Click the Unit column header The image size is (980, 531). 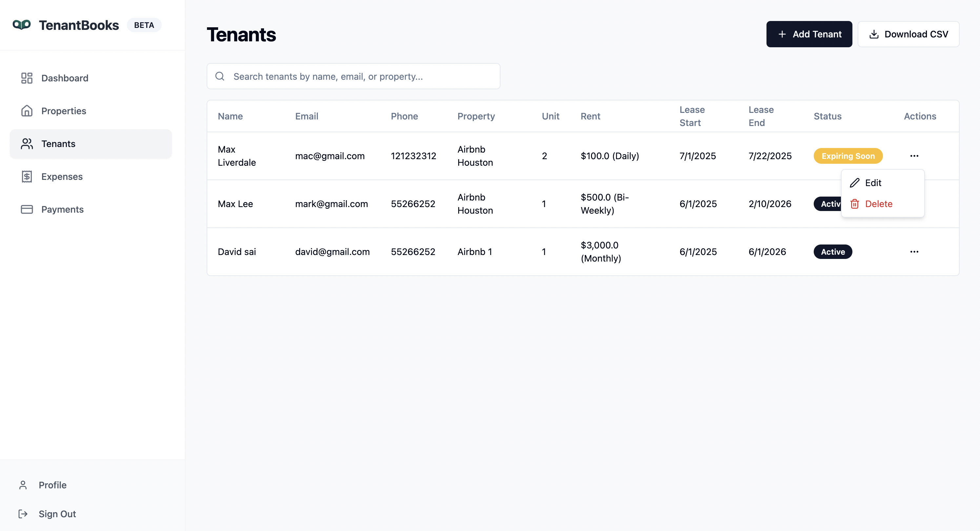click(550, 116)
